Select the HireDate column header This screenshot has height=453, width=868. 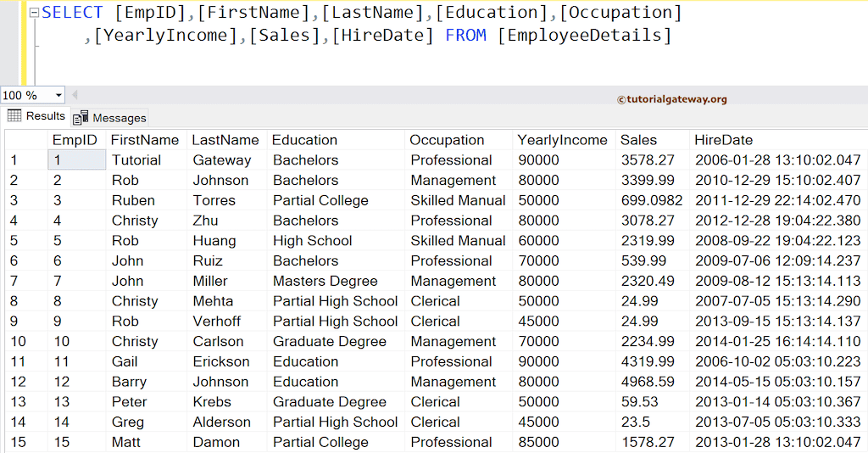coord(779,140)
